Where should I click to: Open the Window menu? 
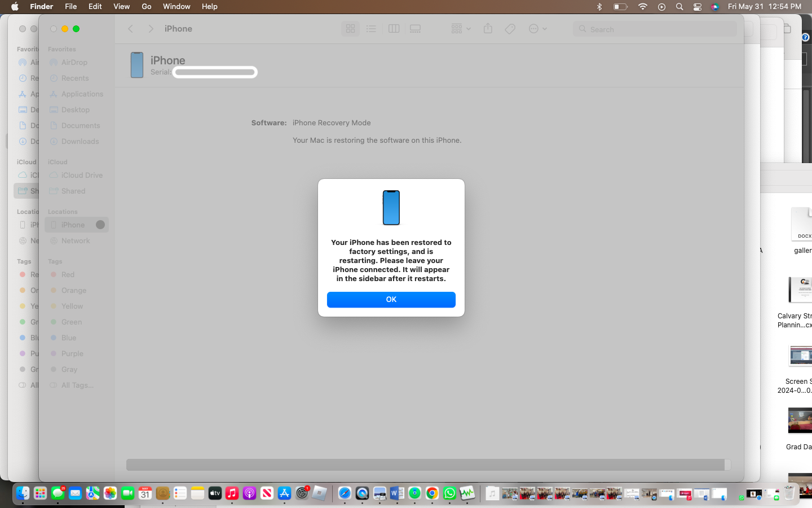point(176,6)
